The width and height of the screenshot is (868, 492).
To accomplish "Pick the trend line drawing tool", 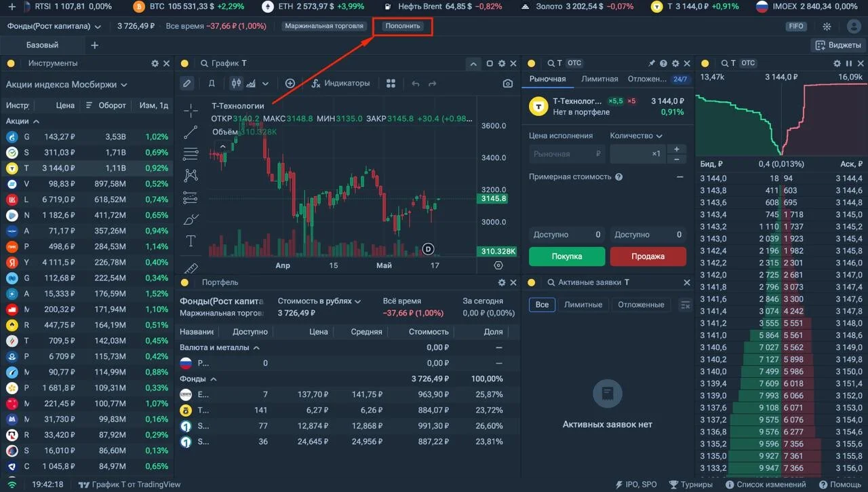I will pos(191,132).
